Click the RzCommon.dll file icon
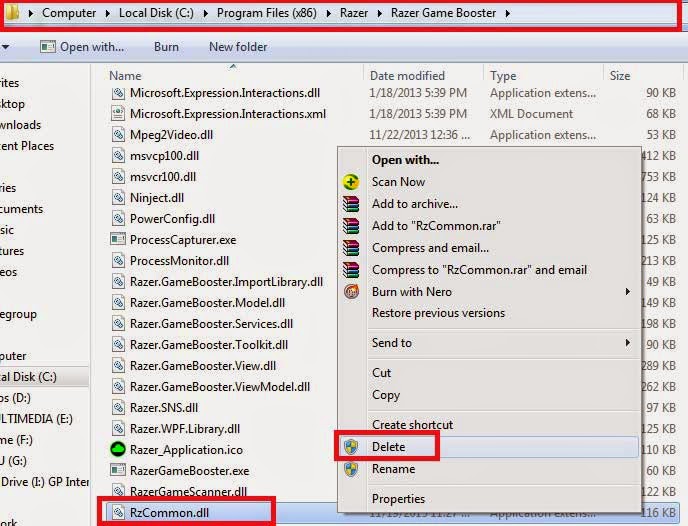The height and width of the screenshot is (526, 688). 118,512
